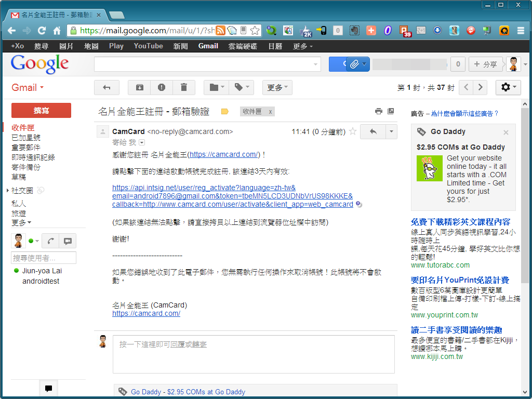Click the yellow importance marker by subject
The height and width of the screenshot is (399, 532).
pyautogui.click(x=224, y=112)
